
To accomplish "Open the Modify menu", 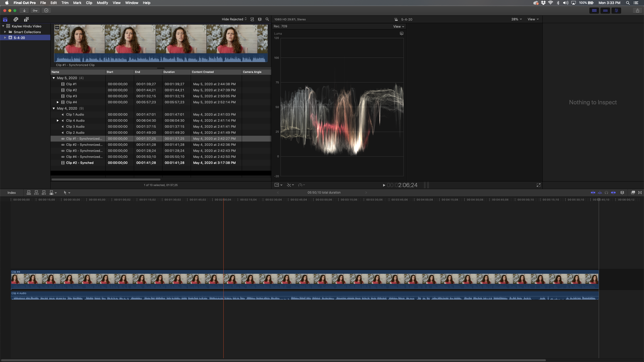I will (x=102, y=3).
